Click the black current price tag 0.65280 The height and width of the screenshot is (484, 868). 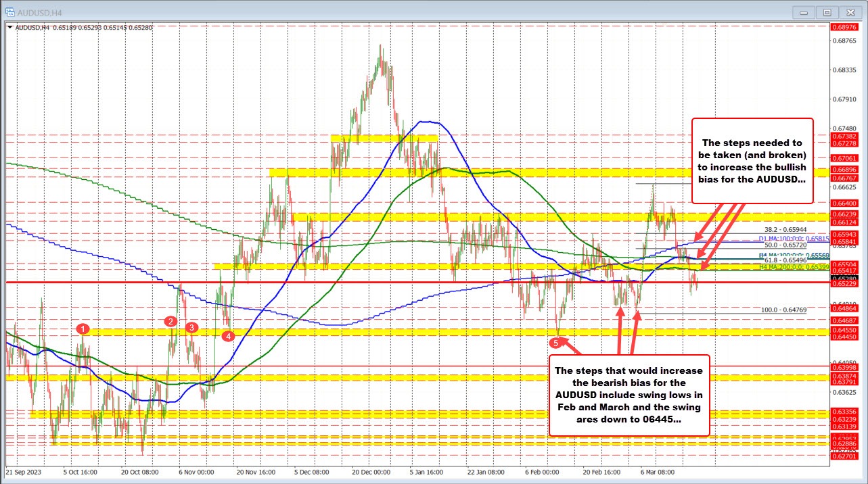(845, 279)
